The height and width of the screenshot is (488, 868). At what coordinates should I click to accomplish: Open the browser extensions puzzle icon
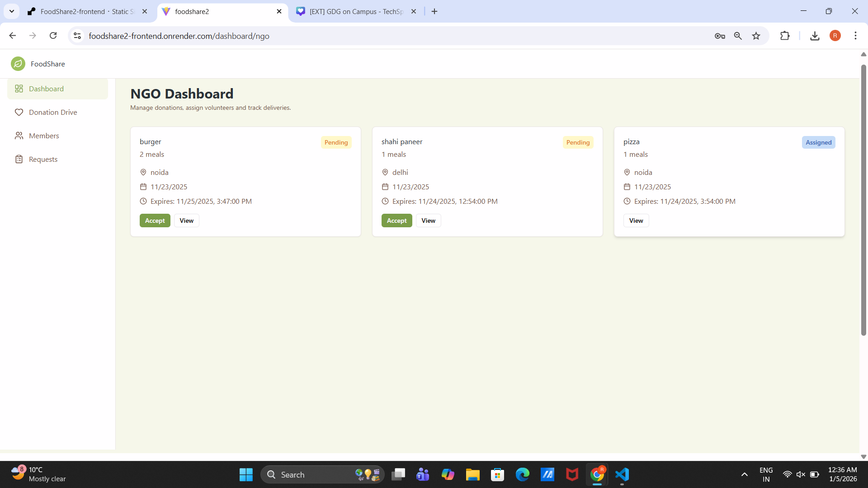785,36
